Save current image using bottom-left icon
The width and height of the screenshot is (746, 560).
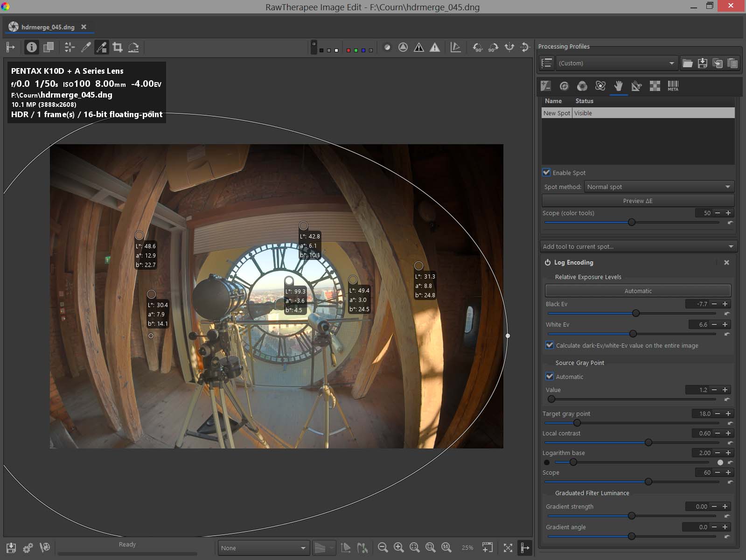11,547
